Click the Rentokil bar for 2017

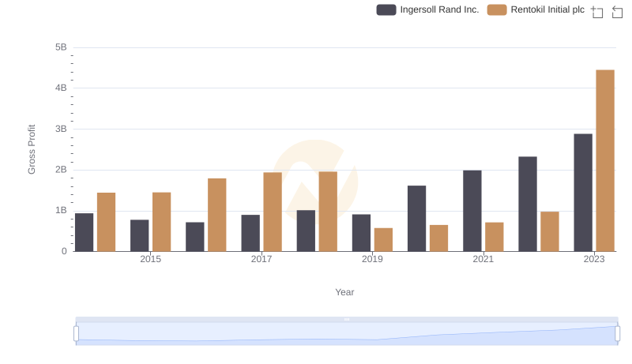click(x=273, y=212)
